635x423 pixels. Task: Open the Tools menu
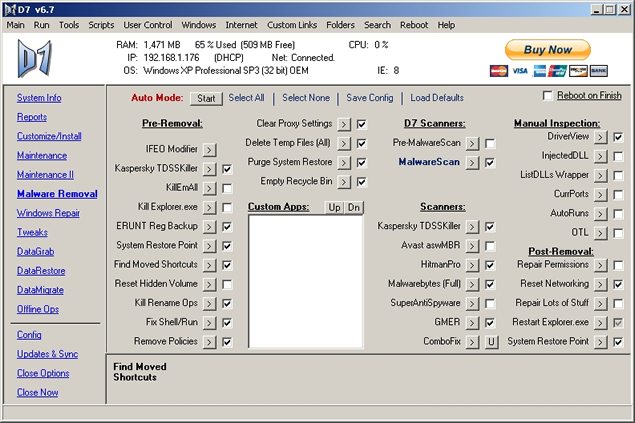pos(69,25)
